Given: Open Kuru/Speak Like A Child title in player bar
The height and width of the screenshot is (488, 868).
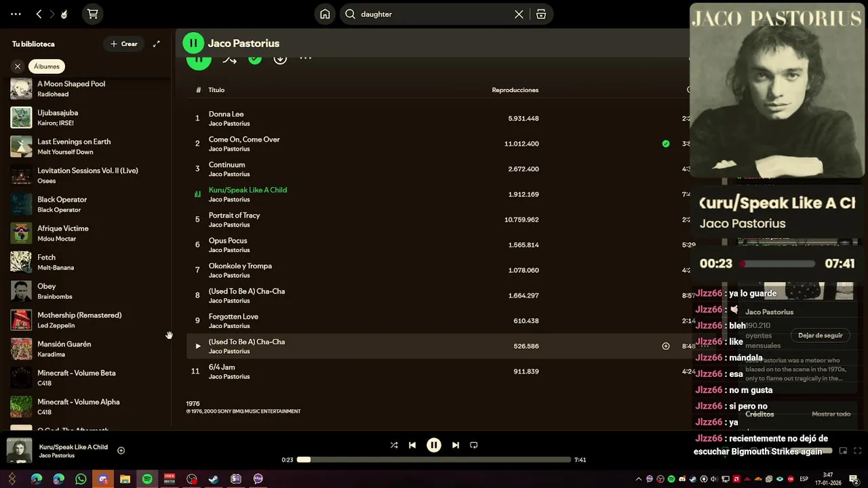Looking at the screenshot, I should (x=73, y=447).
